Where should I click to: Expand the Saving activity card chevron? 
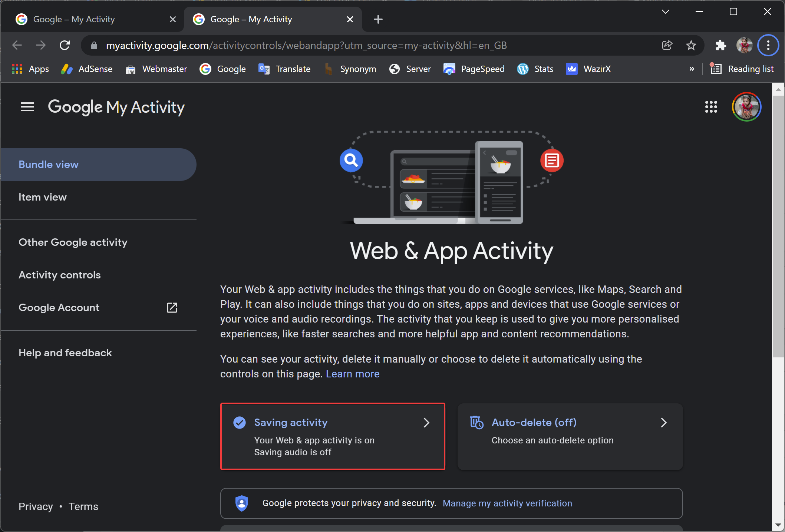(426, 423)
